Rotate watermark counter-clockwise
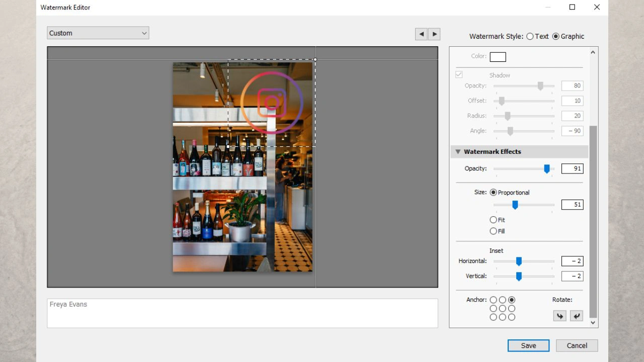 [559, 316]
